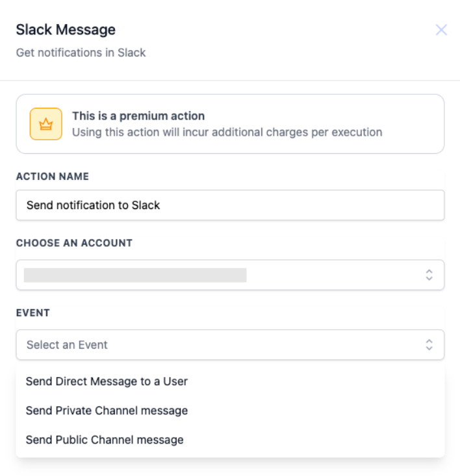The image size is (460, 476).
Task: Click the EVENT field label
Action: 33,312
